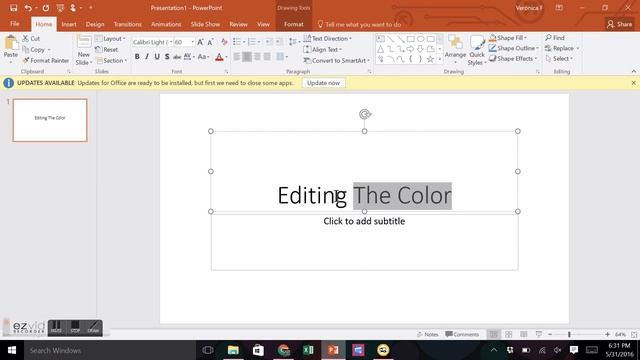Switch to Transitions tab

coord(127,24)
